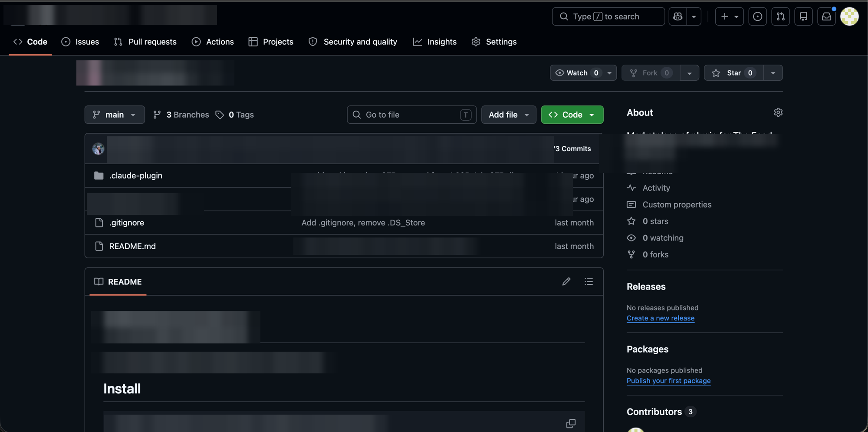Edit README with pencil icon

point(566,282)
